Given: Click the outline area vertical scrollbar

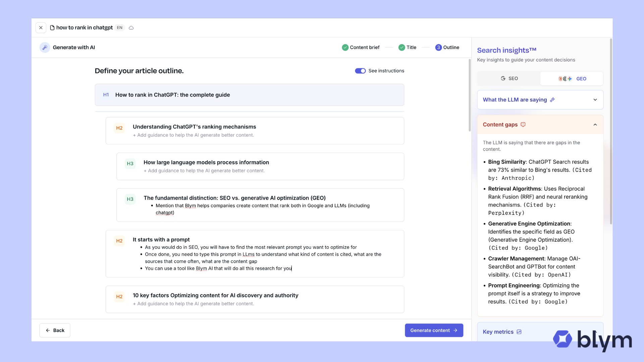Looking at the screenshot, I should pyautogui.click(x=470, y=96).
